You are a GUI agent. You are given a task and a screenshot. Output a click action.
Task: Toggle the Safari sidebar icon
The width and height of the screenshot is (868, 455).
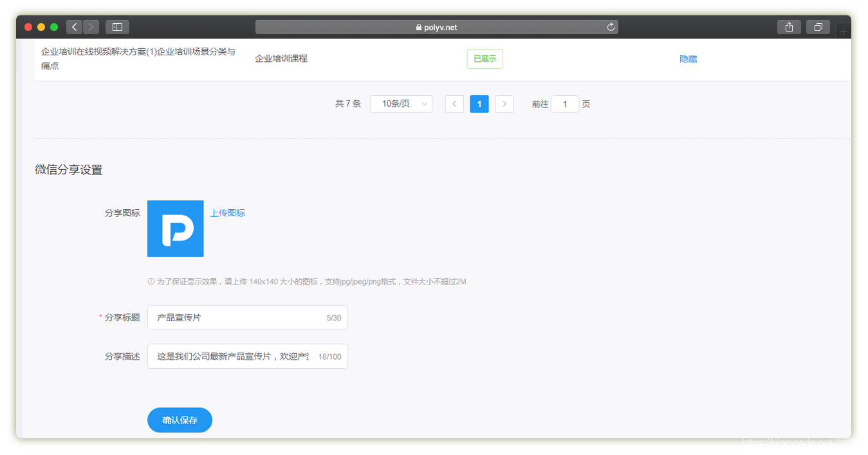pyautogui.click(x=117, y=27)
